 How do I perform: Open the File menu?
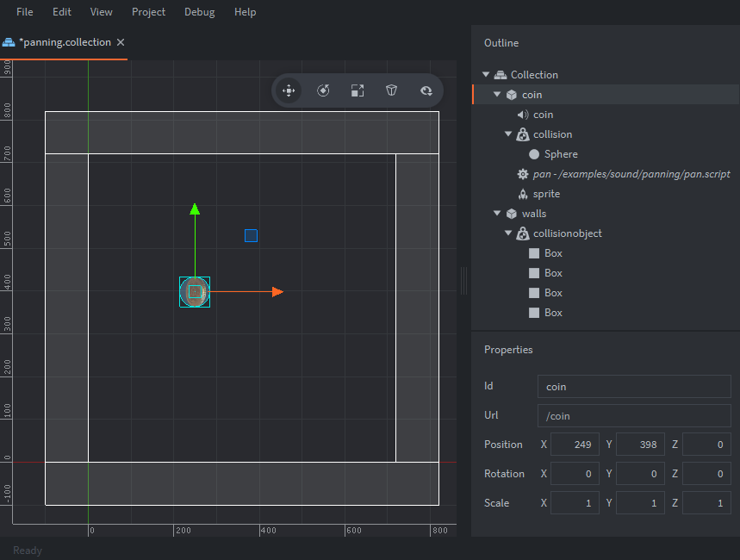[x=24, y=12]
